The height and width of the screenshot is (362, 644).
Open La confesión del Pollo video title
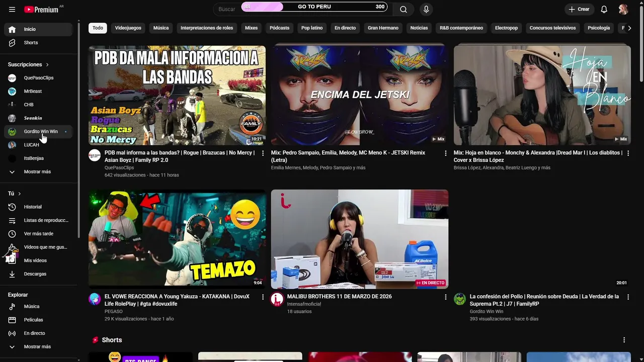pos(544,300)
